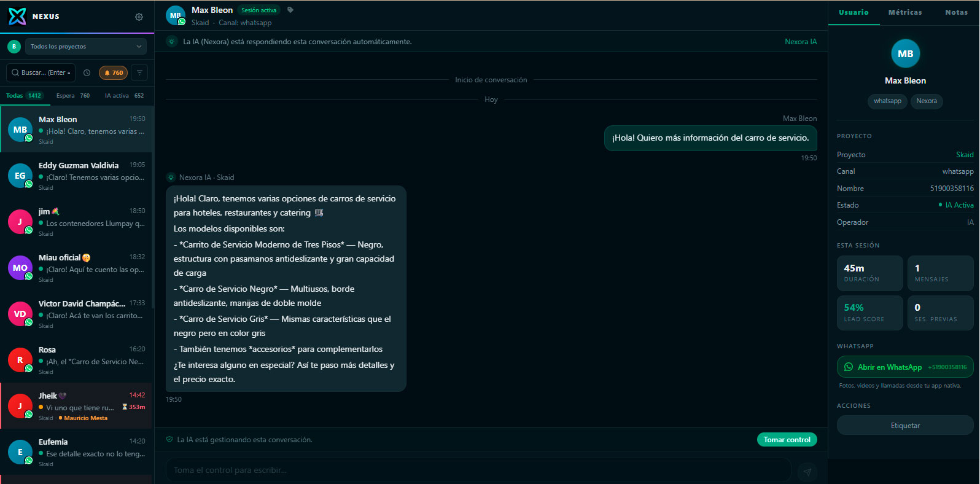Click Max Bleon avatar in chat header
980x484 pixels.
[176, 15]
